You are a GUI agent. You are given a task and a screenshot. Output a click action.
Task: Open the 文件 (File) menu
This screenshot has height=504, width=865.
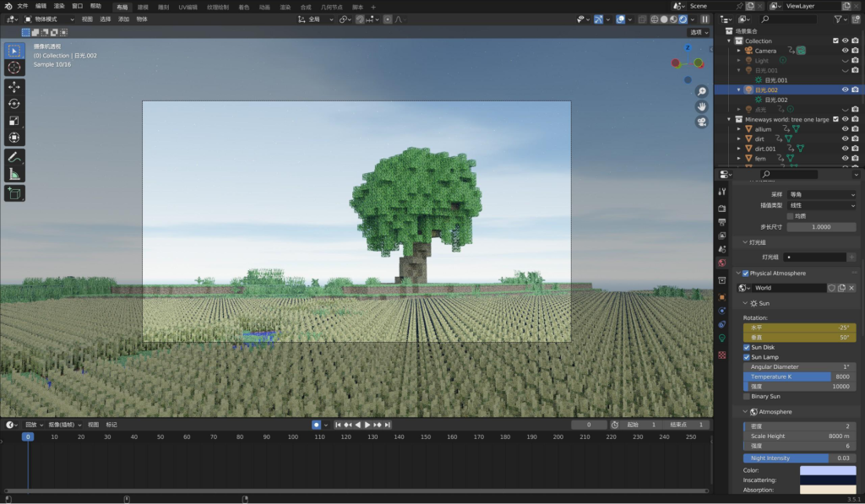(x=23, y=6)
